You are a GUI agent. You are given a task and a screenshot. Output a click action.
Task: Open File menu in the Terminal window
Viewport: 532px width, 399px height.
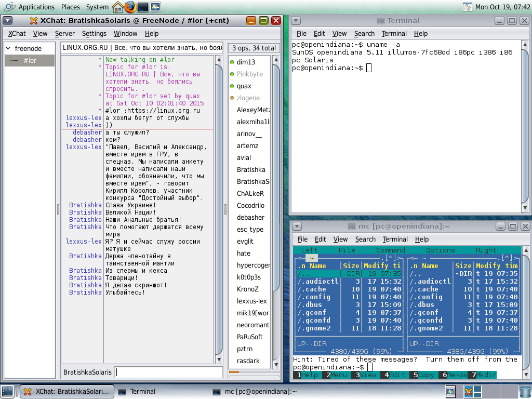(301, 34)
